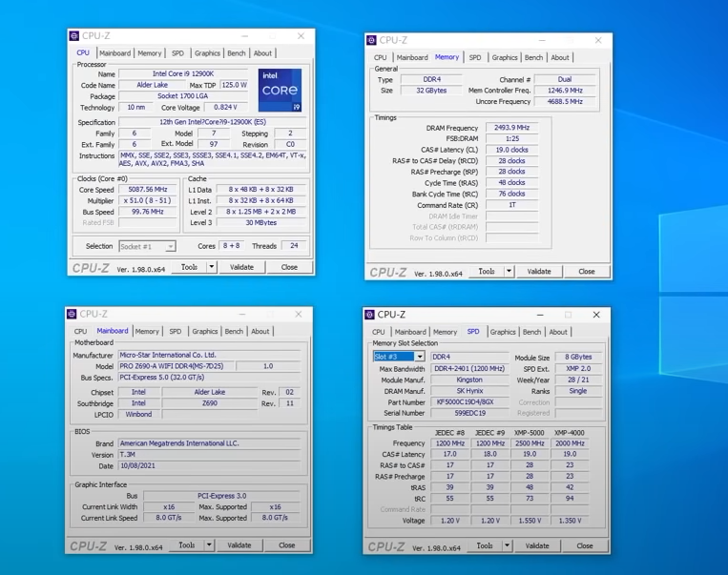Expand the Tools arrow in the SPD window
The image size is (728, 575).
click(x=507, y=545)
